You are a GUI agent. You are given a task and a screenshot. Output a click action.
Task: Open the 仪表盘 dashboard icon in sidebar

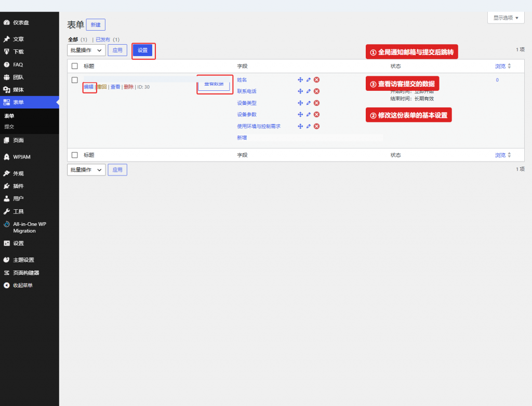[x=6, y=22]
